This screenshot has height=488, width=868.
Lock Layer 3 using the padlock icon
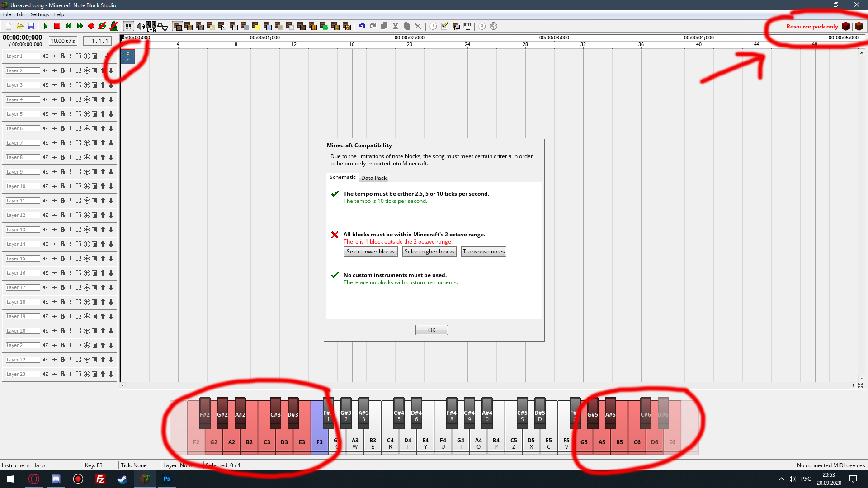(63, 85)
